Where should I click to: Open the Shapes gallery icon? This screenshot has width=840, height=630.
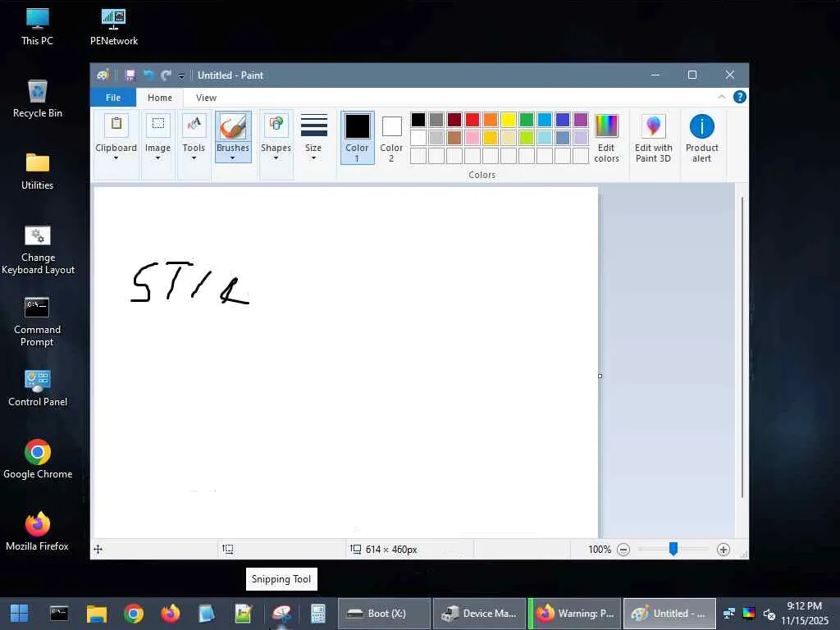[x=276, y=125]
